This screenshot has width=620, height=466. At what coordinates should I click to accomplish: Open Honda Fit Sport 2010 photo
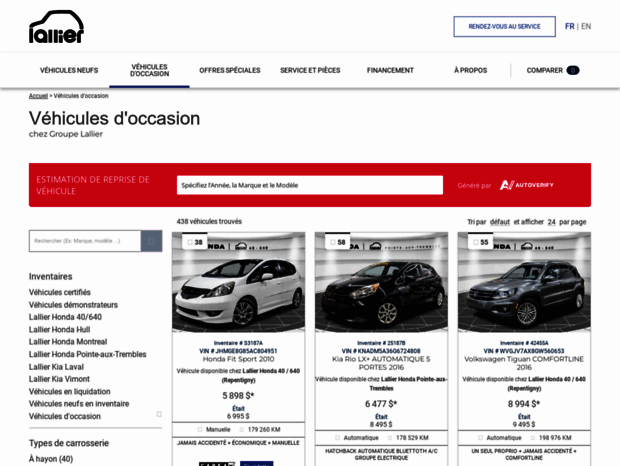pyautogui.click(x=238, y=282)
